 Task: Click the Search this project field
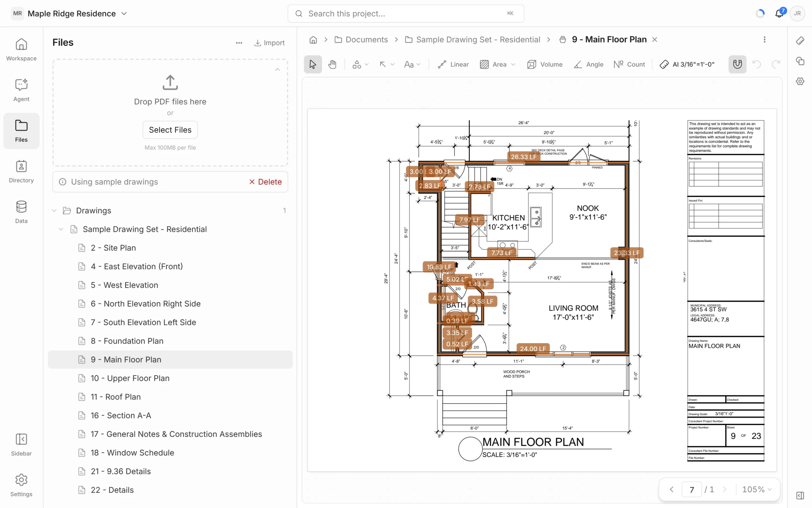tap(406, 13)
